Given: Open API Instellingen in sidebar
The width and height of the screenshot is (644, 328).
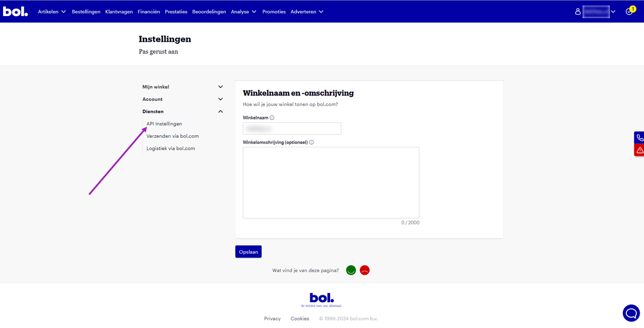Looking at the screenshot, I should point(164,124).
